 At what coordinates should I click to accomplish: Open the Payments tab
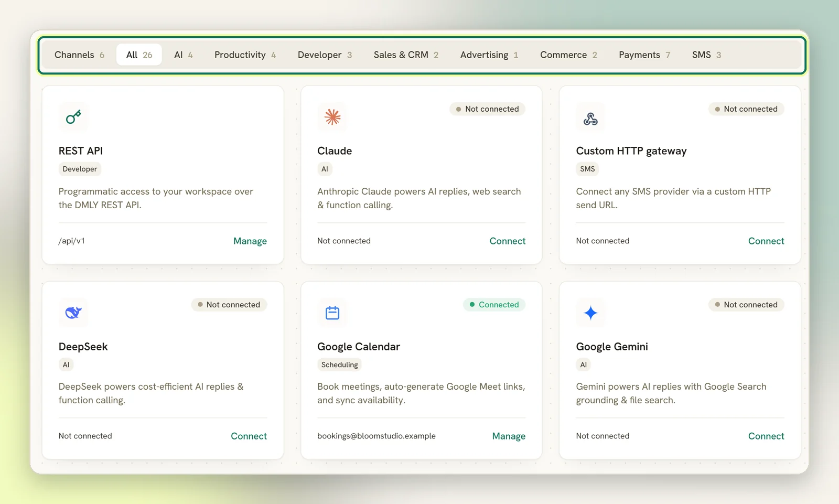click(644, 55)
